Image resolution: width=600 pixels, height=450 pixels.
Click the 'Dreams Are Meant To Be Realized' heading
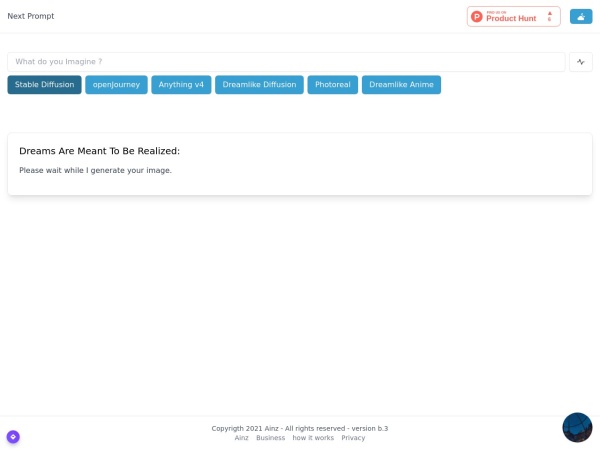tap(99, 151)
